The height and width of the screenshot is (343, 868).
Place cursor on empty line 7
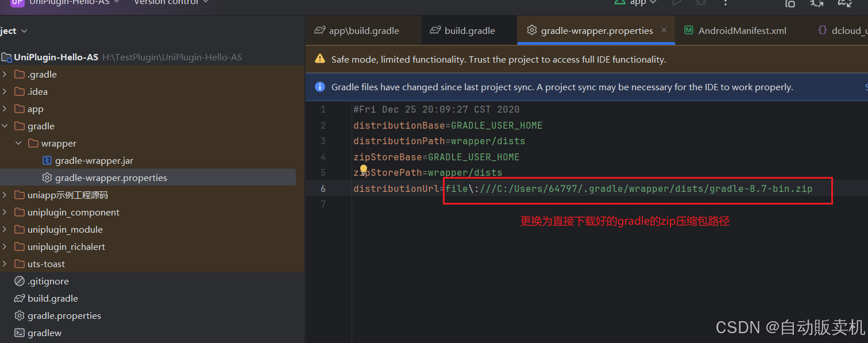click(x=609, y=204)
